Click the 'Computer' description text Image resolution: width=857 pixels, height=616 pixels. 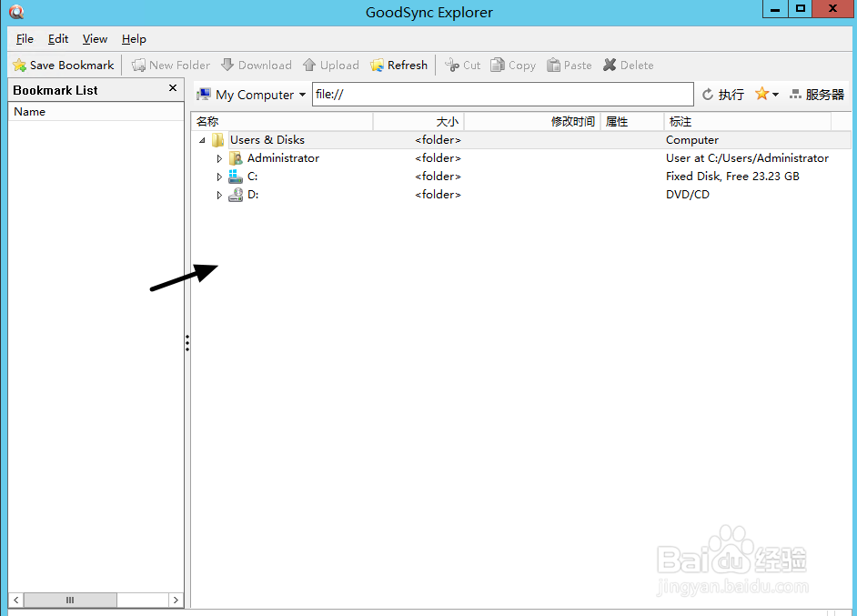692,140
